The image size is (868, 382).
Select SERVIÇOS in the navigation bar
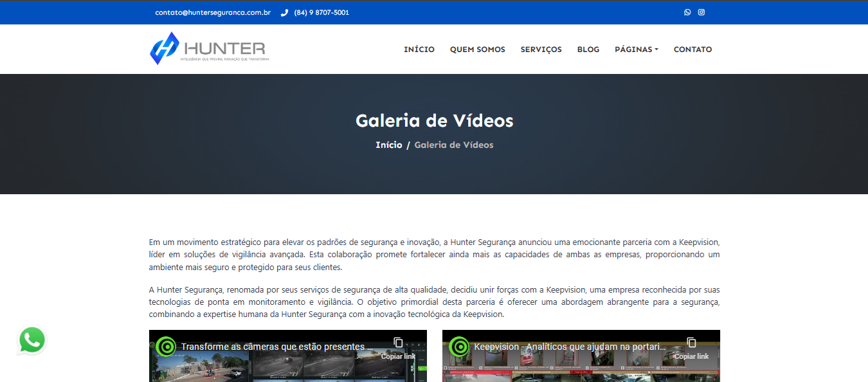(541, 50)
